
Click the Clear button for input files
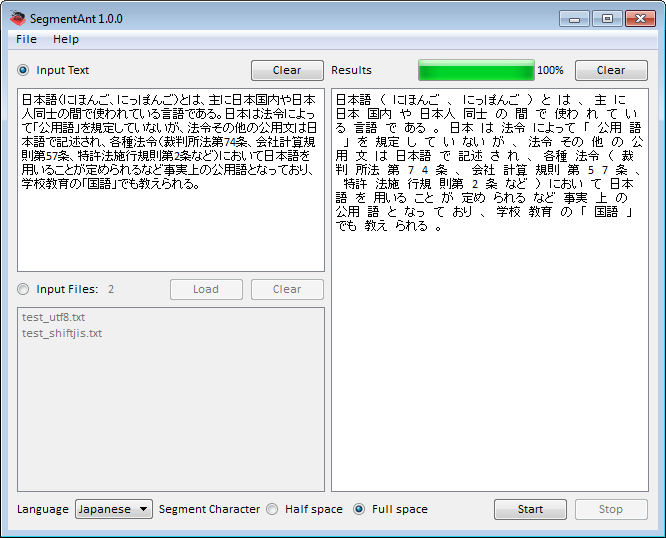tap(287, 290)
